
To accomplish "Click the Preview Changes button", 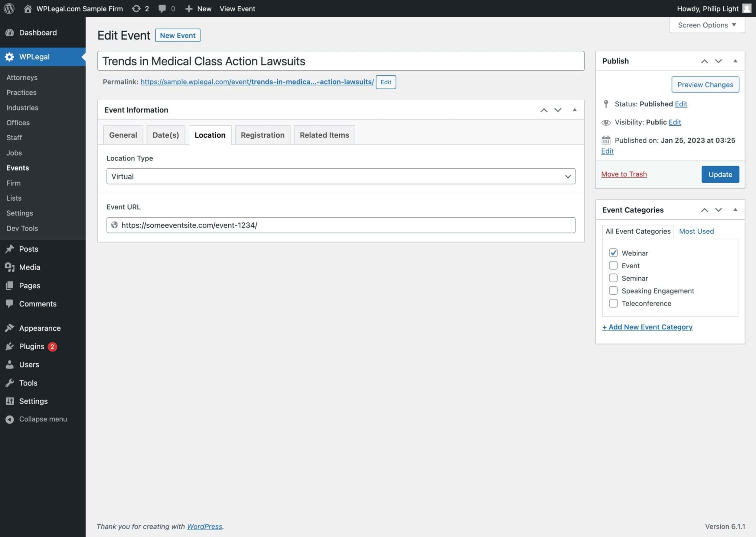I will point(705,85).
